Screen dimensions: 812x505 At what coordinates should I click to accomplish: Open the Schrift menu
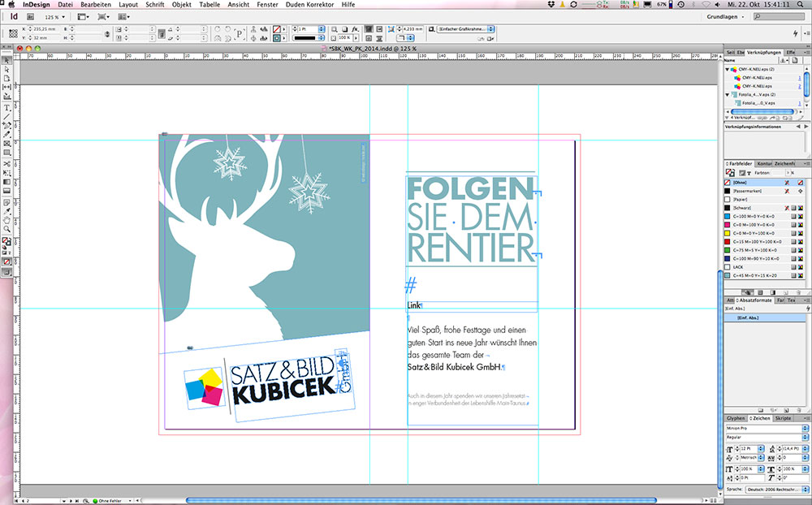point(154,4)
